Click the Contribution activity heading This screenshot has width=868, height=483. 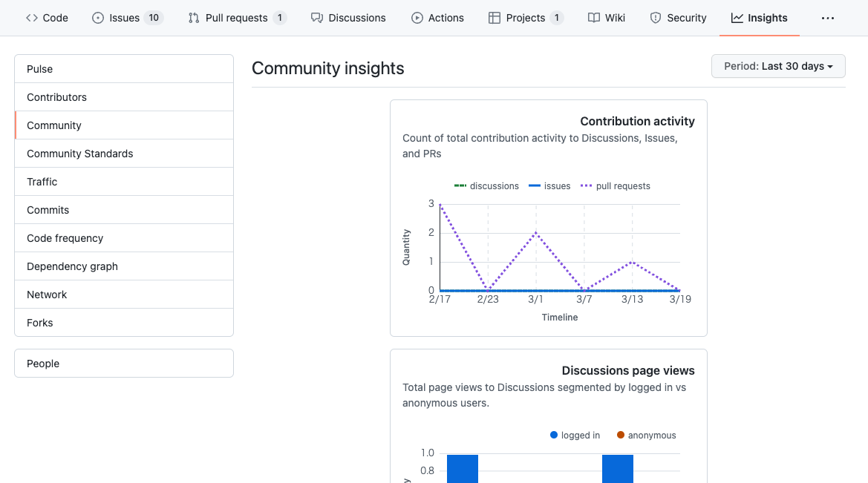pos(637,121)
